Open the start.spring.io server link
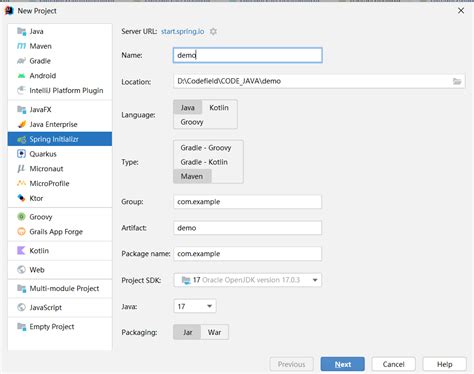474x374 pixels. [183, 31]
